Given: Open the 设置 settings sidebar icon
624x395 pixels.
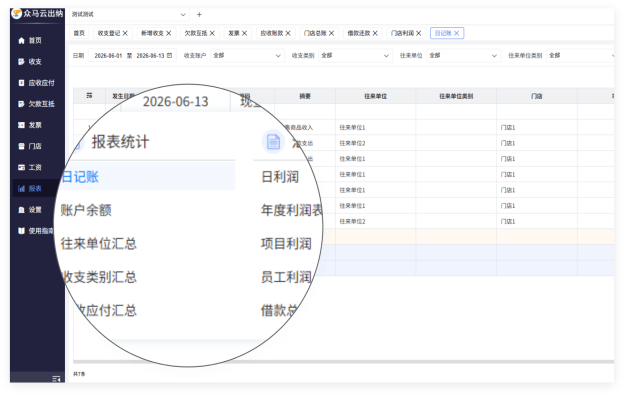Looking at the screenshot, I should pos(21,210).
